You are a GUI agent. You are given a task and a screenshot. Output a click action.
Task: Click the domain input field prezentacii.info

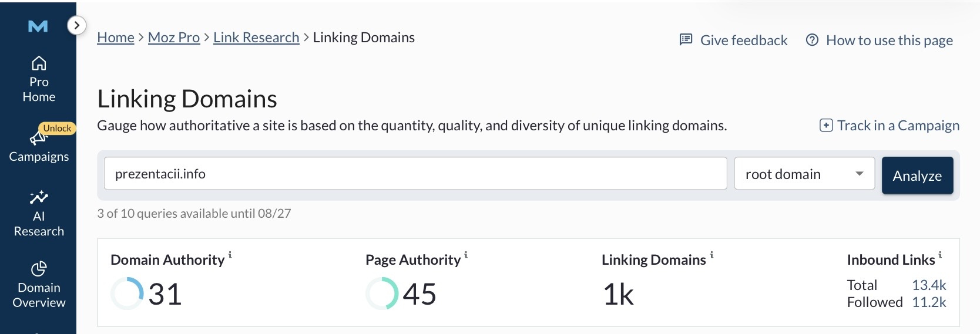[x=415, y=174]
